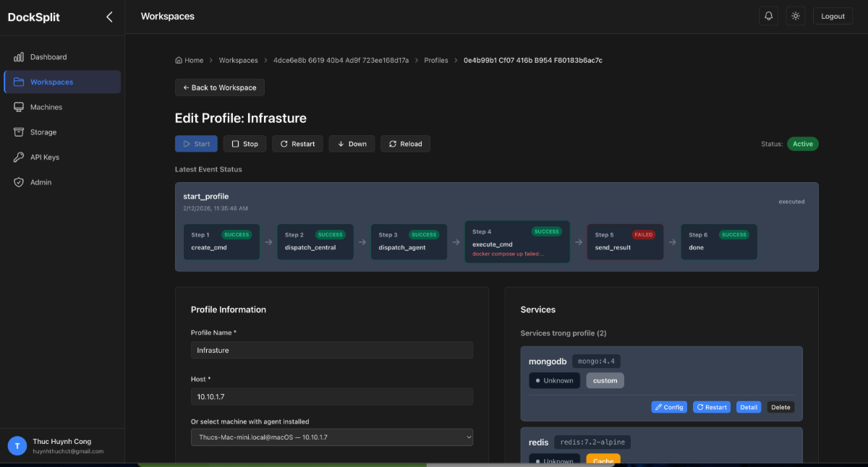Click the API Keys sidebar icon
868x467 pixels.
point(19,157)
